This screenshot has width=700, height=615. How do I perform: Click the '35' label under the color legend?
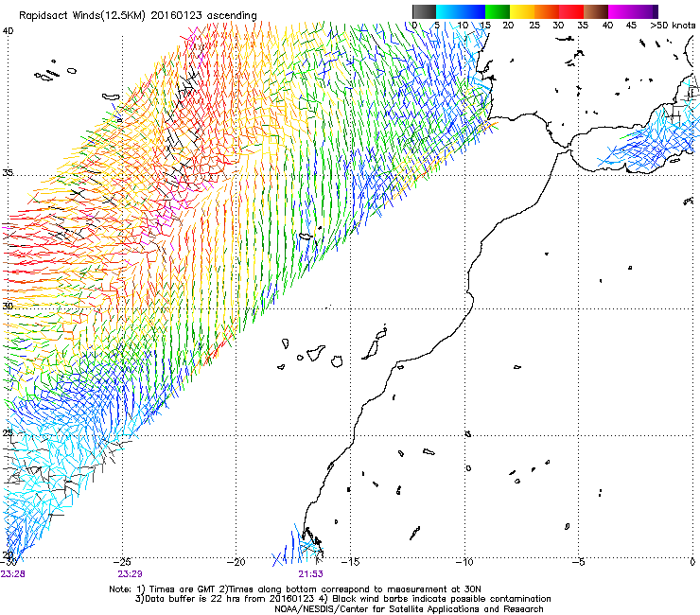tap(583, 26)
